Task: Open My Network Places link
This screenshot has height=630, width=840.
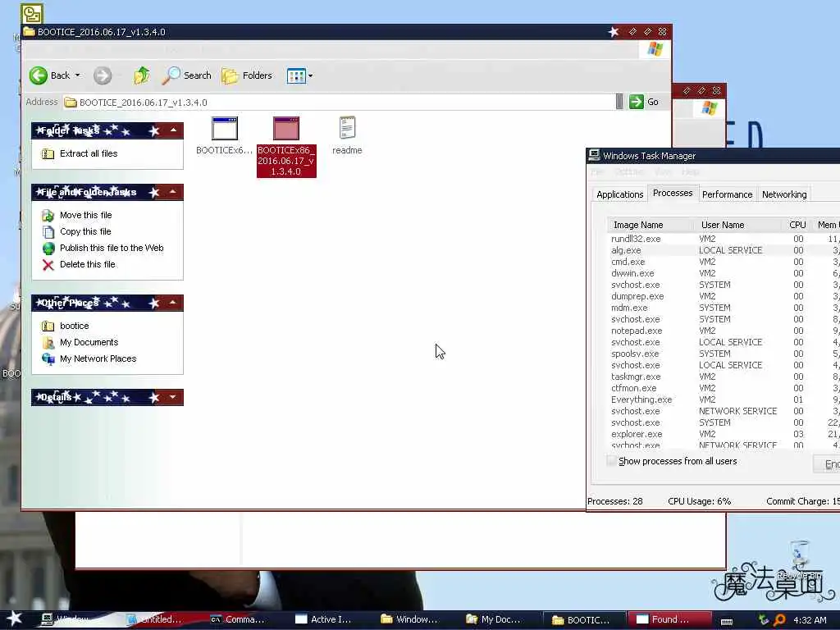Action: point(98,358)
